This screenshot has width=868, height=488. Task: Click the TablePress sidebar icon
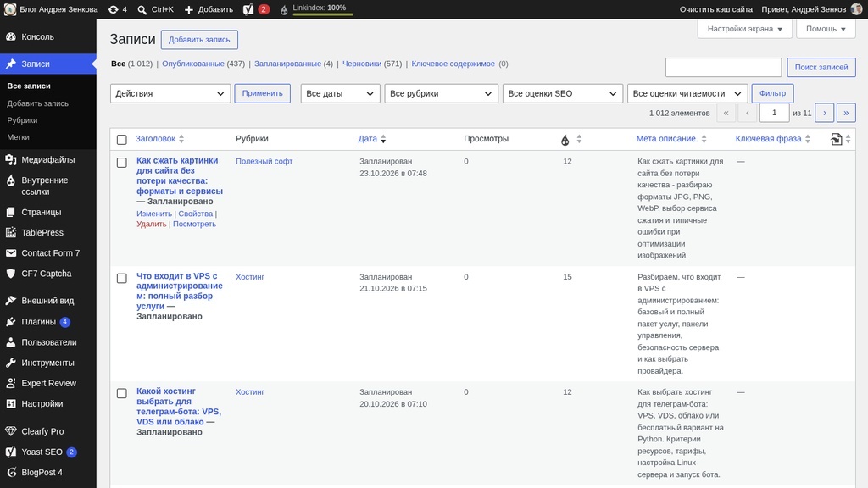pyautogui.click(x=10, y=232)
